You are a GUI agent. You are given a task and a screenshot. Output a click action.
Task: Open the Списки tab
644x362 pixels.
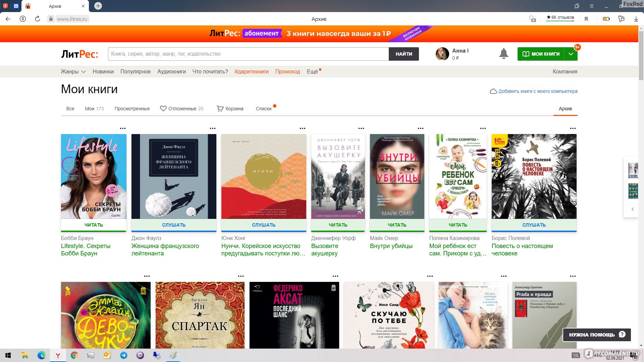264,109
